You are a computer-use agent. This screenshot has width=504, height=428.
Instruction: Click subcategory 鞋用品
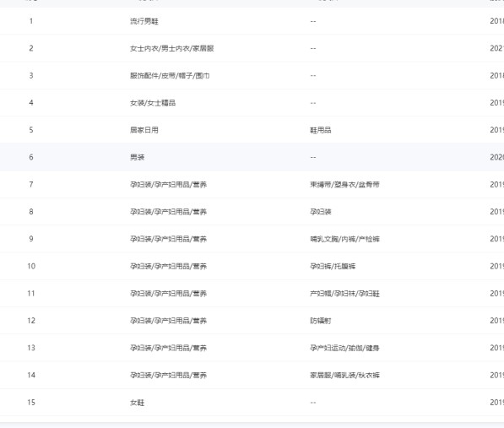321,130
